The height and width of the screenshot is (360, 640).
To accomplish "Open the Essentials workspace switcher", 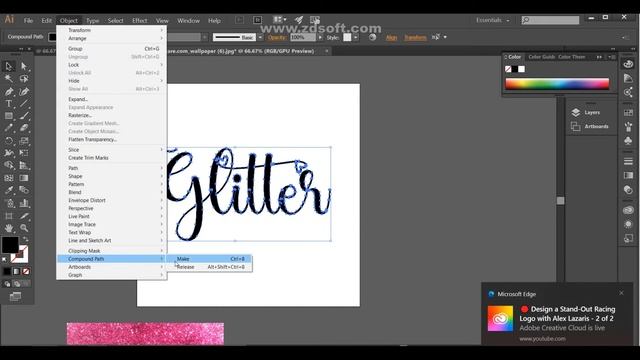I will click(x=493, y=20).
